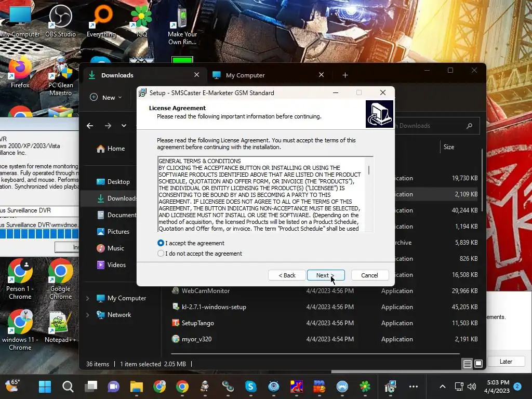Open the New dropdown in File Explorer
Viewport: 532px width, 399px height.
[x=106, y=97]
